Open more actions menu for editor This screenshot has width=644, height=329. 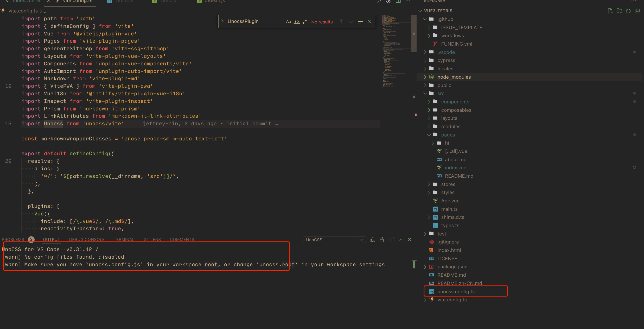[408, 1]
